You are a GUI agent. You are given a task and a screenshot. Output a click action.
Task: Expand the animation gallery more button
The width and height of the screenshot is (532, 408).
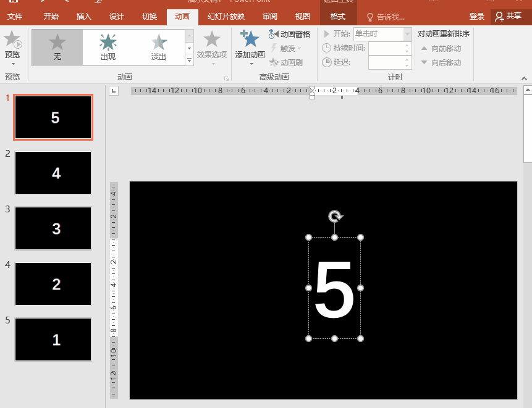[189, 60]
